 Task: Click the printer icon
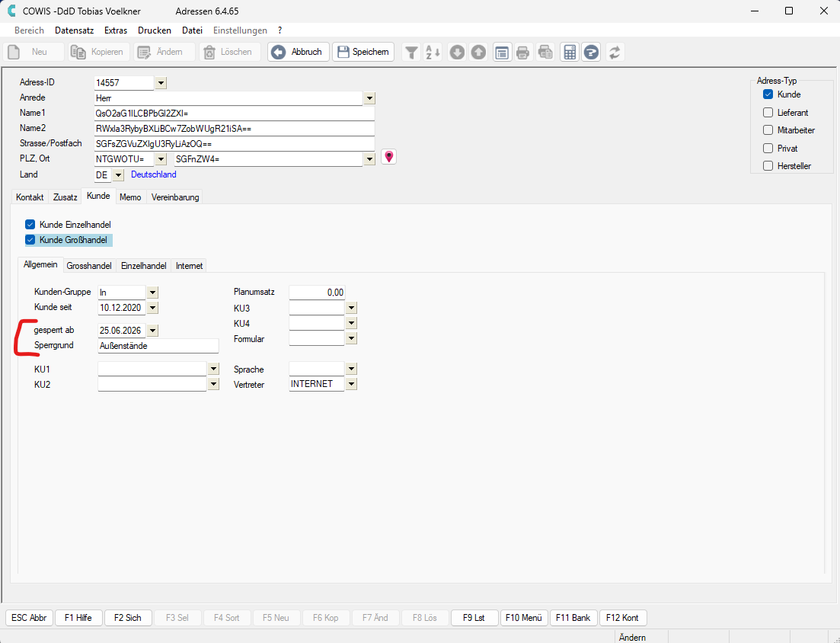pos(523,53)
